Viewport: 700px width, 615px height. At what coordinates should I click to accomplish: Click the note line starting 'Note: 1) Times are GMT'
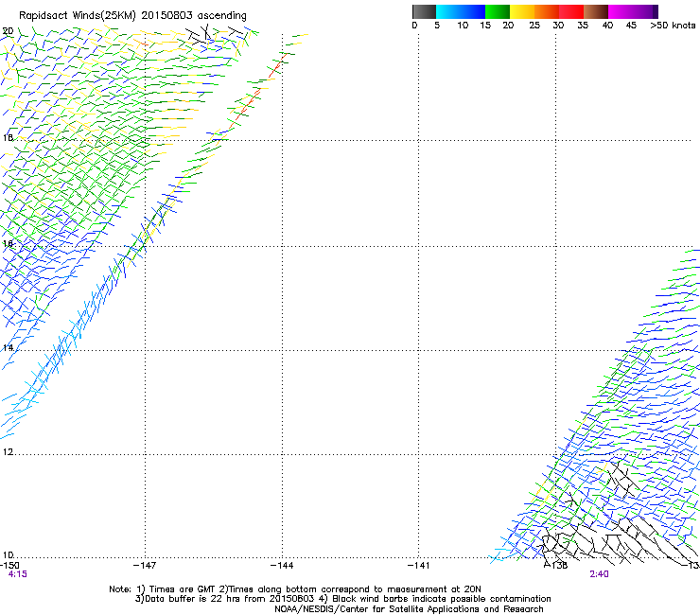click(295, 589)
